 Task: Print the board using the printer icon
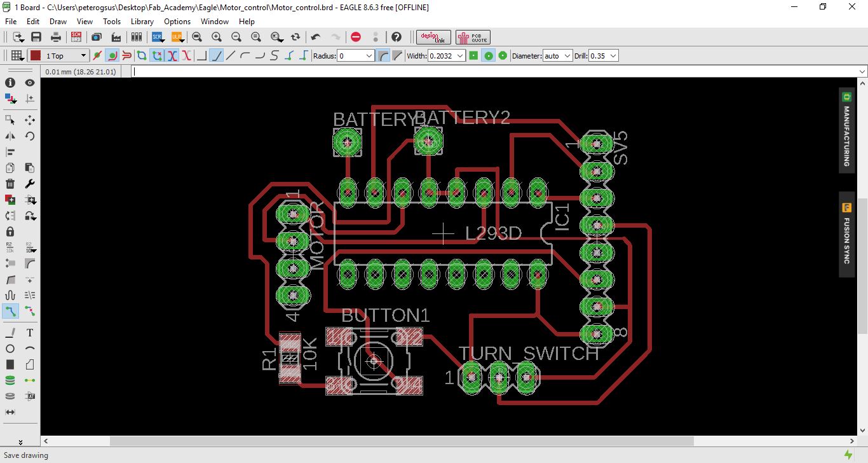point(56,37)
